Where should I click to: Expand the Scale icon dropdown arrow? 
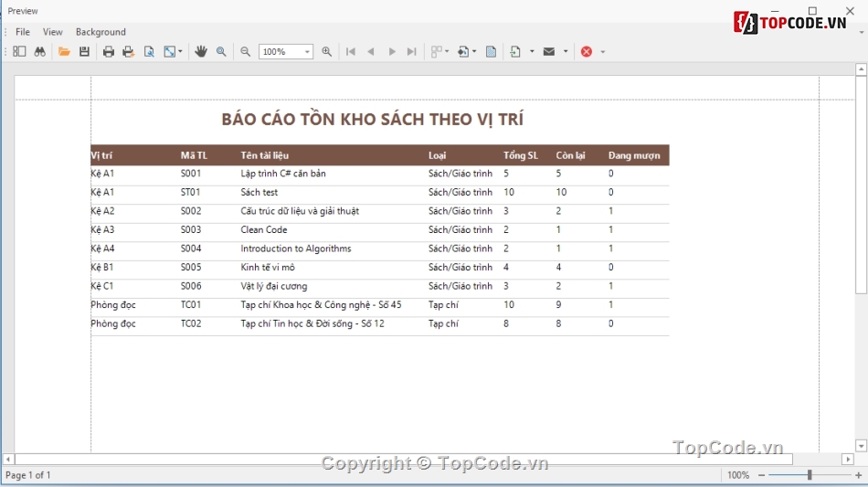181,51
